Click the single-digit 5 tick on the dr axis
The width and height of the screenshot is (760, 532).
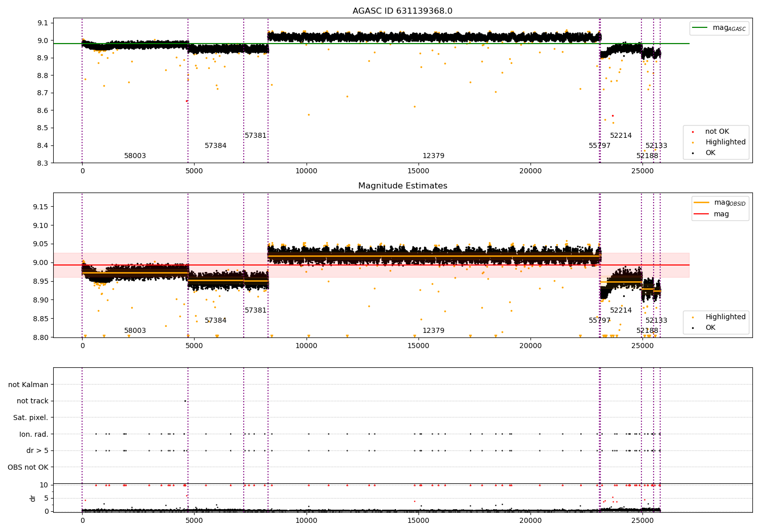click(46, 498)
